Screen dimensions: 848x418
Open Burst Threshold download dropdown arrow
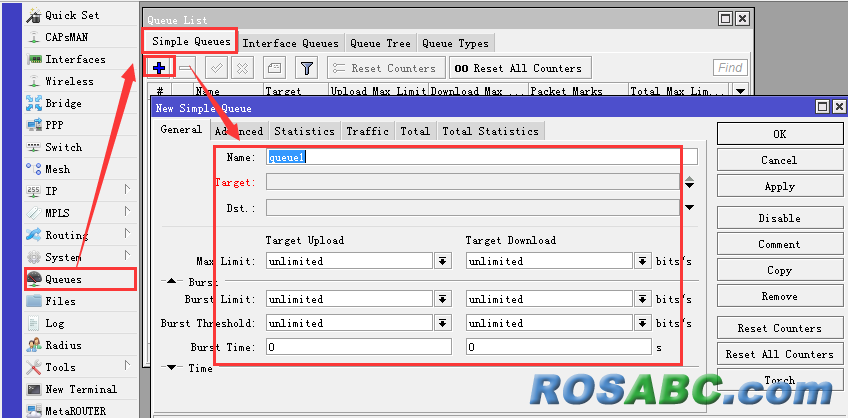(642, 323)
